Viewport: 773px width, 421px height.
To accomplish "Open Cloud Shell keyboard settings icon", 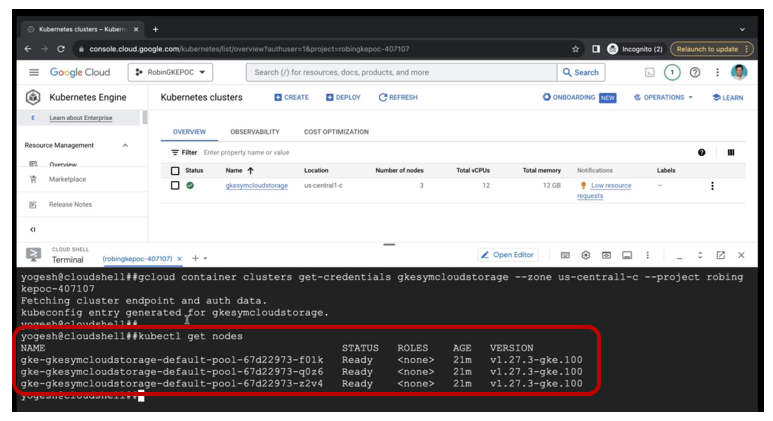I will tap(565, 255).
